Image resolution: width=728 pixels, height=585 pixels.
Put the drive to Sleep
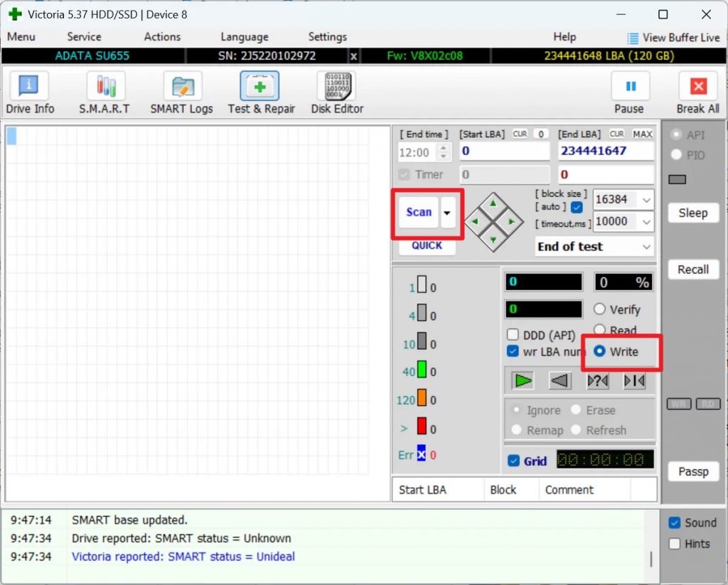pos(692,213)
